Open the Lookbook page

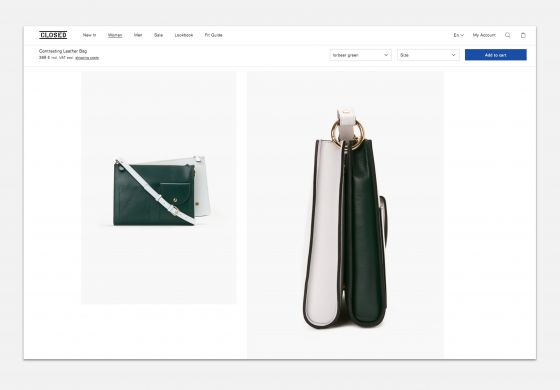tap(184, 35)
